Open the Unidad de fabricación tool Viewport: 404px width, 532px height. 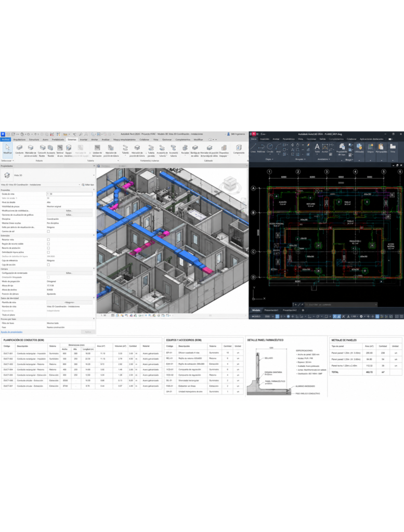[x=97, y=150]
